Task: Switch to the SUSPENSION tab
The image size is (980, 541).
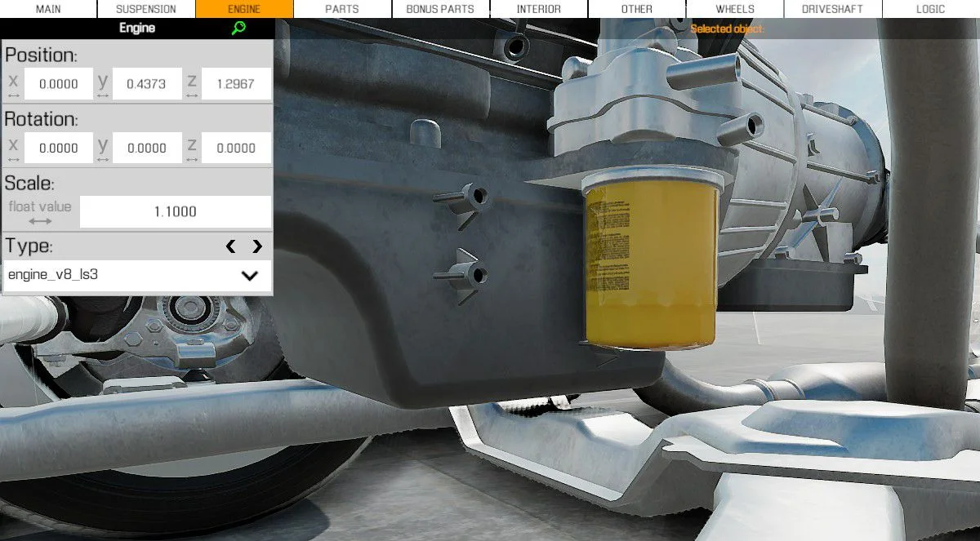Action: click(146, 9)
